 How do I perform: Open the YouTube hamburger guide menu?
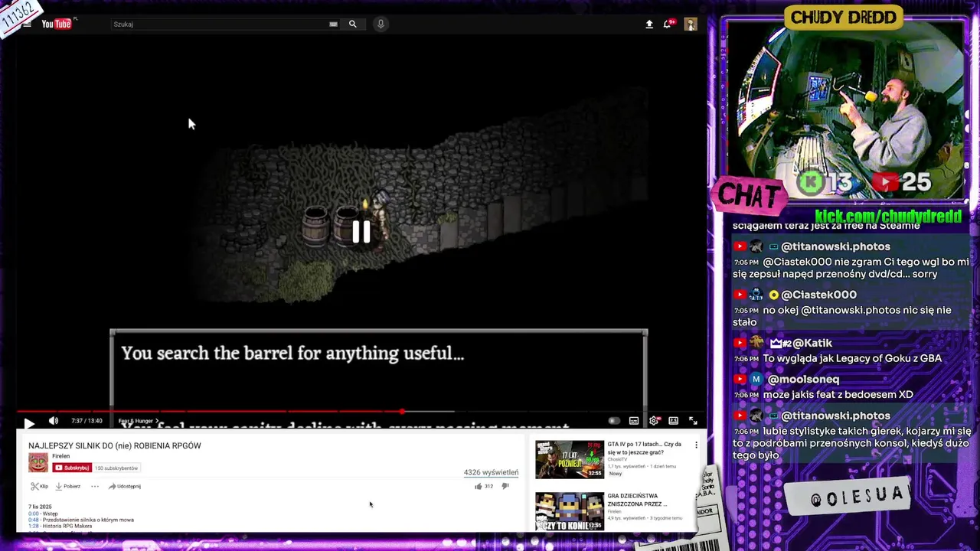click(27, 24)
